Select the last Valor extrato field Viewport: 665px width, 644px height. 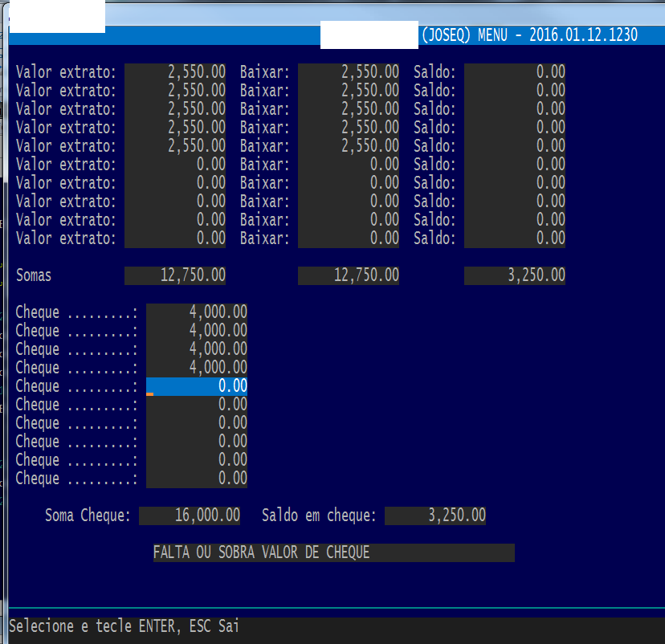pyautogui.click(x=175, y=238)
